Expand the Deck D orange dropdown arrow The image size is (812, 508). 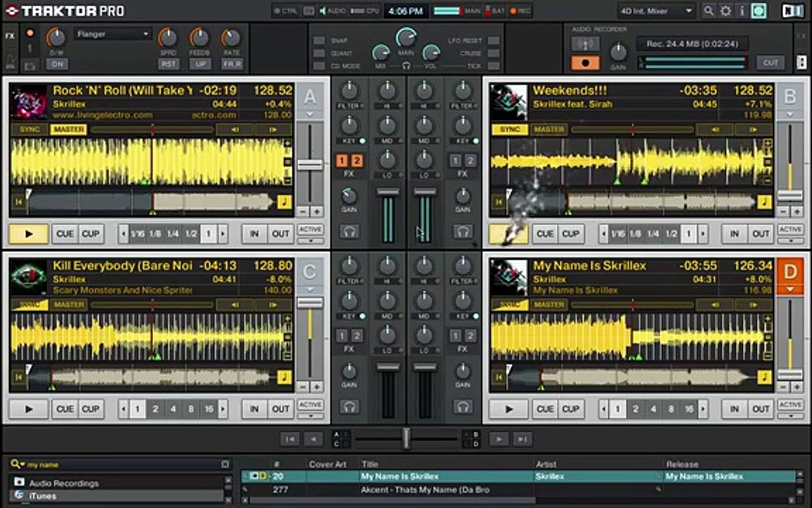click(x=789, y=289)
